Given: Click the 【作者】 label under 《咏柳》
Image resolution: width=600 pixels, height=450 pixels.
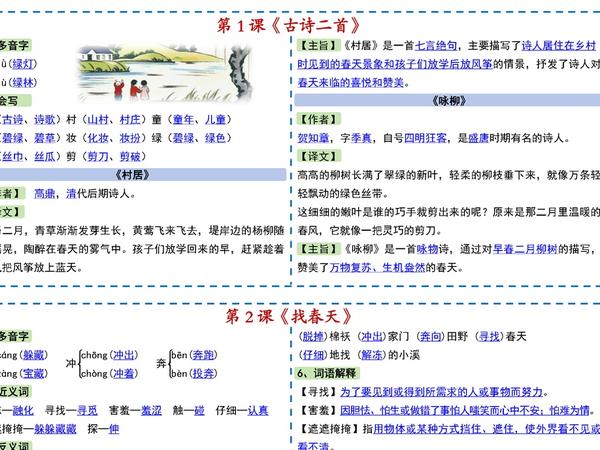Looking at the screenshot, I should 319,119.
